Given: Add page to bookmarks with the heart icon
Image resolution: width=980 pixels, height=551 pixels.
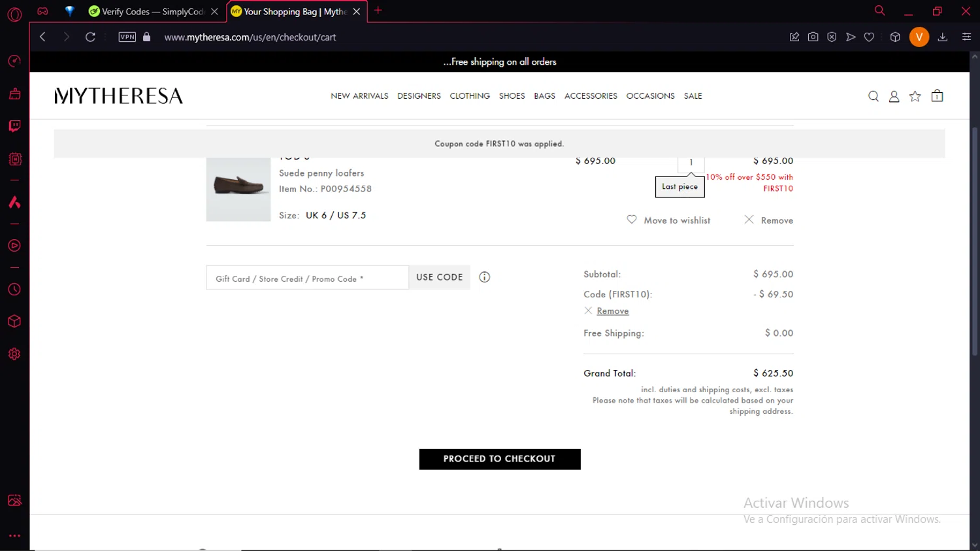Looking at the screenshot, I should click(869, 37).
